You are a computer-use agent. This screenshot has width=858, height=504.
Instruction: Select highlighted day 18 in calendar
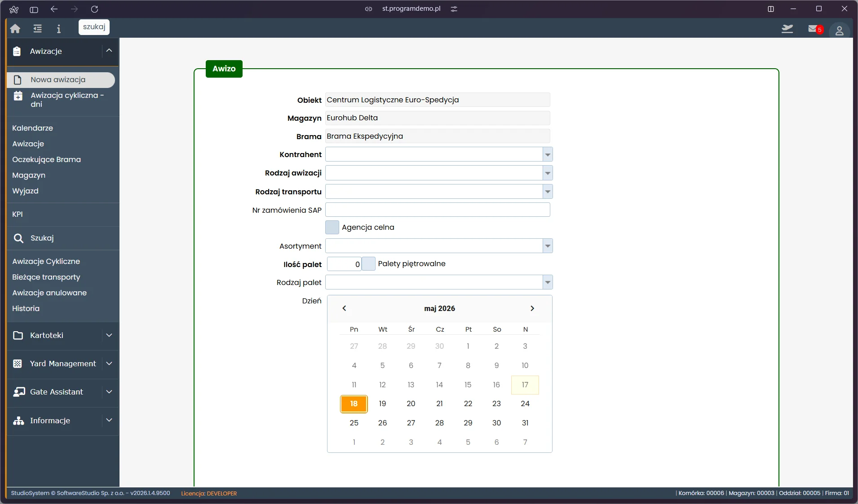(354, 404)
